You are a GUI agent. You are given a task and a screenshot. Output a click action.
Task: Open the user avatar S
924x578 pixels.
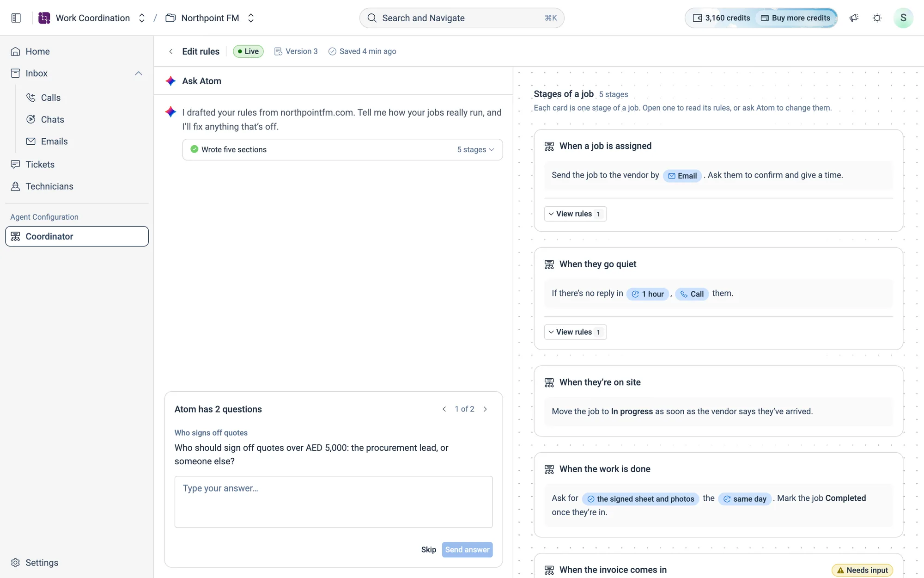click(903, 18)
